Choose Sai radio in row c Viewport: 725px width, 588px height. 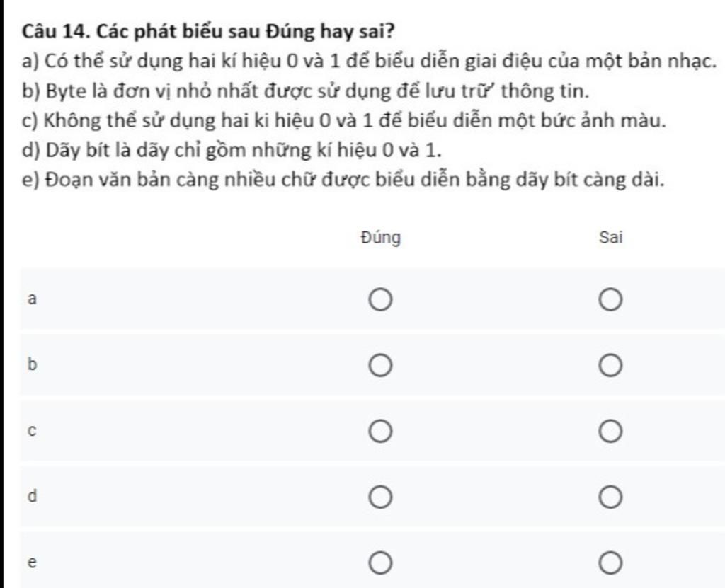(610, 432)
